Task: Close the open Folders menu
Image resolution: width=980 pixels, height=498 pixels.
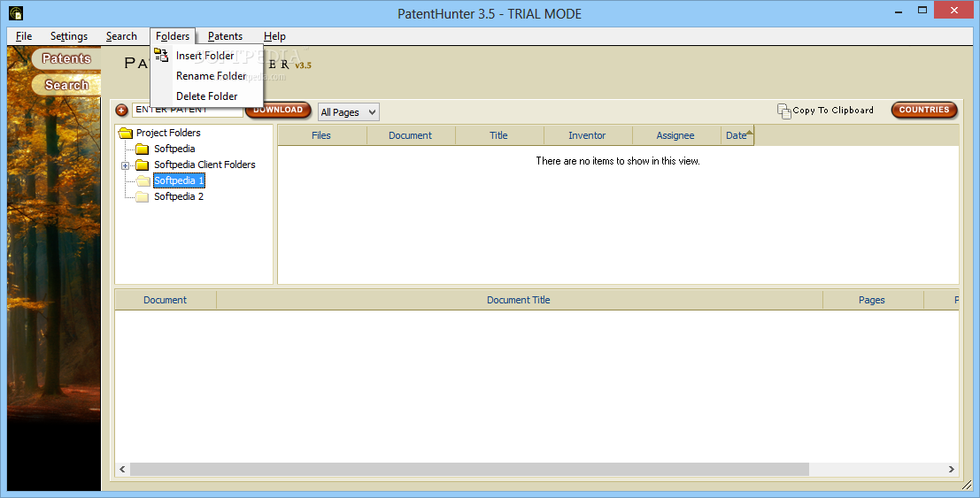Action: 173,36
